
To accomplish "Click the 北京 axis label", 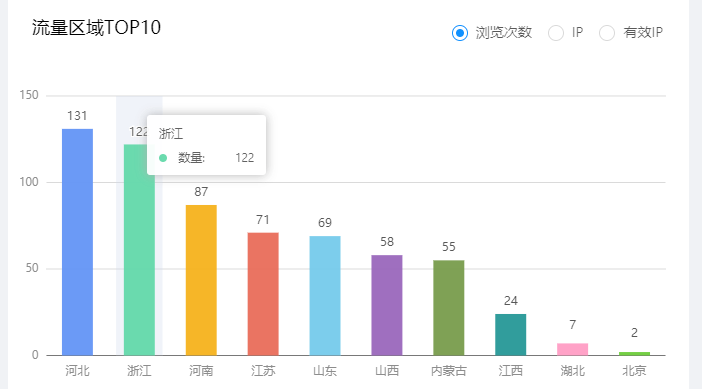I will [634, 371].
